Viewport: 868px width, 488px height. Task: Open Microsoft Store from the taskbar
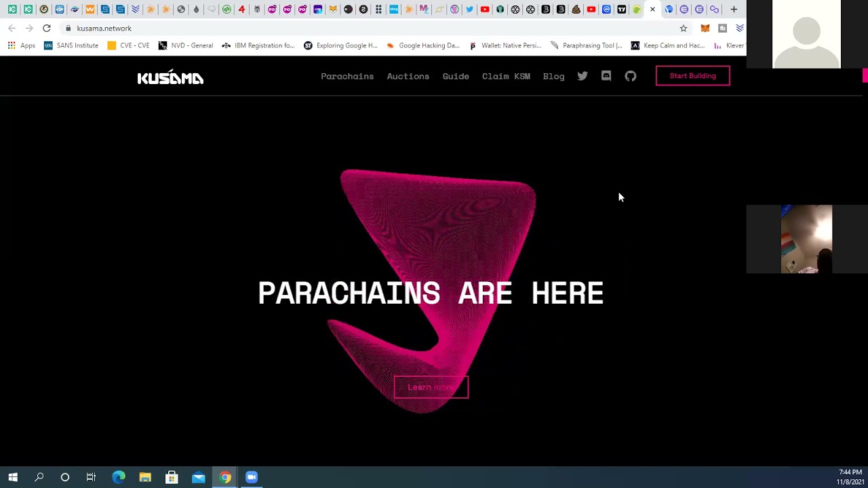click(x=172, y=478)
